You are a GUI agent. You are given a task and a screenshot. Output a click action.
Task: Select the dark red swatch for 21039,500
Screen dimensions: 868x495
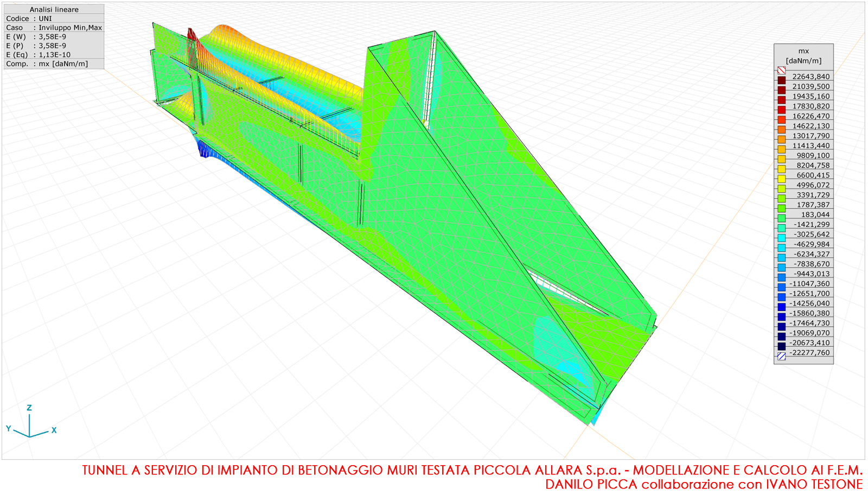(781, 90)
